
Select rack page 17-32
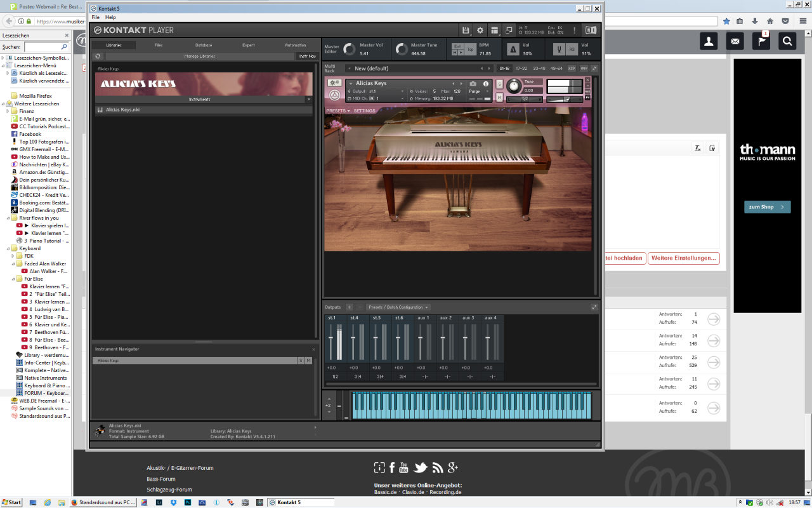click(x=521, y=68)
